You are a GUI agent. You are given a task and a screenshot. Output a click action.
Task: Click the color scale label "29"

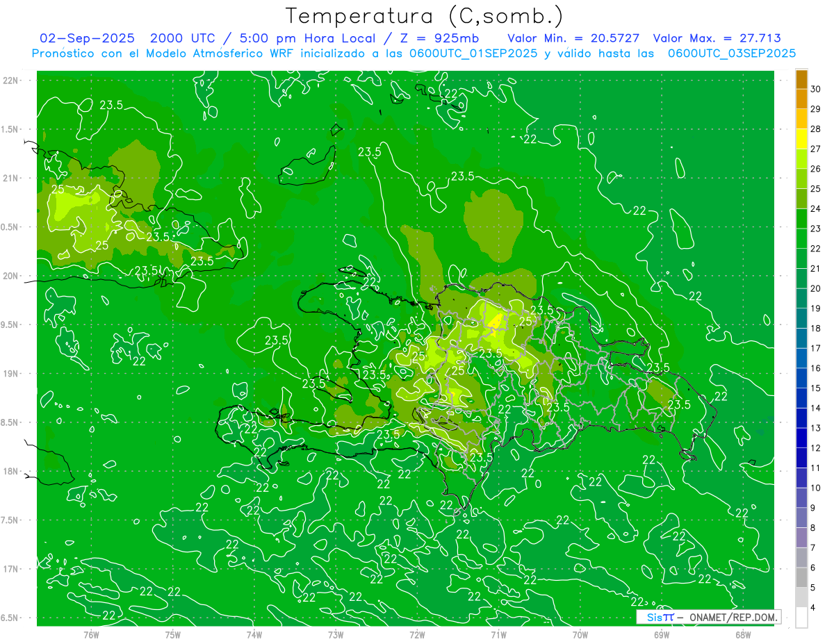[x=816, y=109]
